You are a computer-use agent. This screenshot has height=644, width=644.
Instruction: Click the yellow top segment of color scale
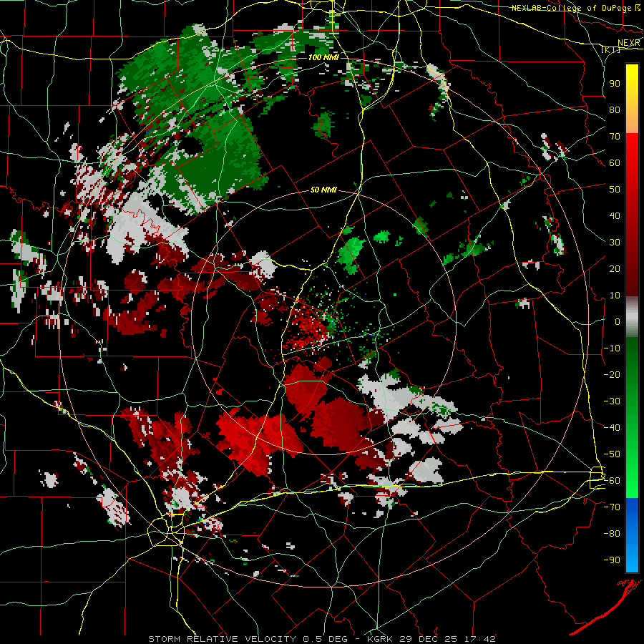(632, 99)
